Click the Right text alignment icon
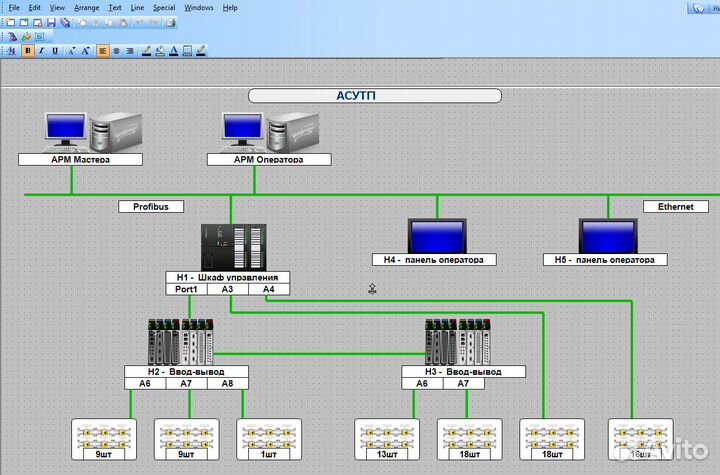This screenshot has width=720, height=475. coord(130,50)
